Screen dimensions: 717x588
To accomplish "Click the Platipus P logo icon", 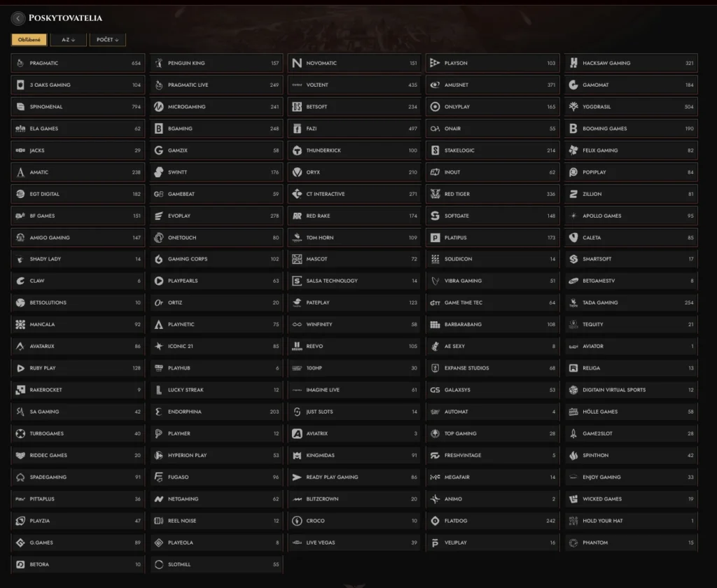I will click(435, 238).
